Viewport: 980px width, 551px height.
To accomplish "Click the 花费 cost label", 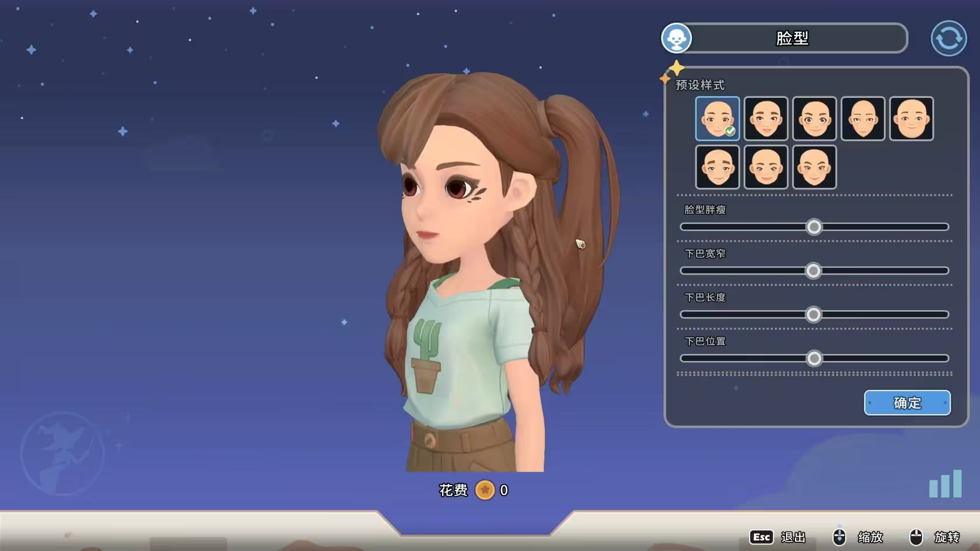I will (x=453, y=490).
